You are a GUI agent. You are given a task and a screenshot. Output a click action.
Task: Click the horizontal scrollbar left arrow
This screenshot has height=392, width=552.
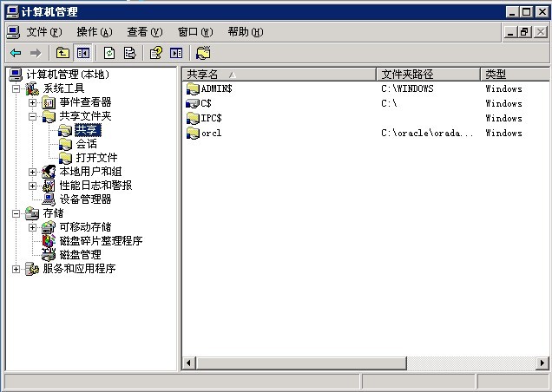pos(189,363)
